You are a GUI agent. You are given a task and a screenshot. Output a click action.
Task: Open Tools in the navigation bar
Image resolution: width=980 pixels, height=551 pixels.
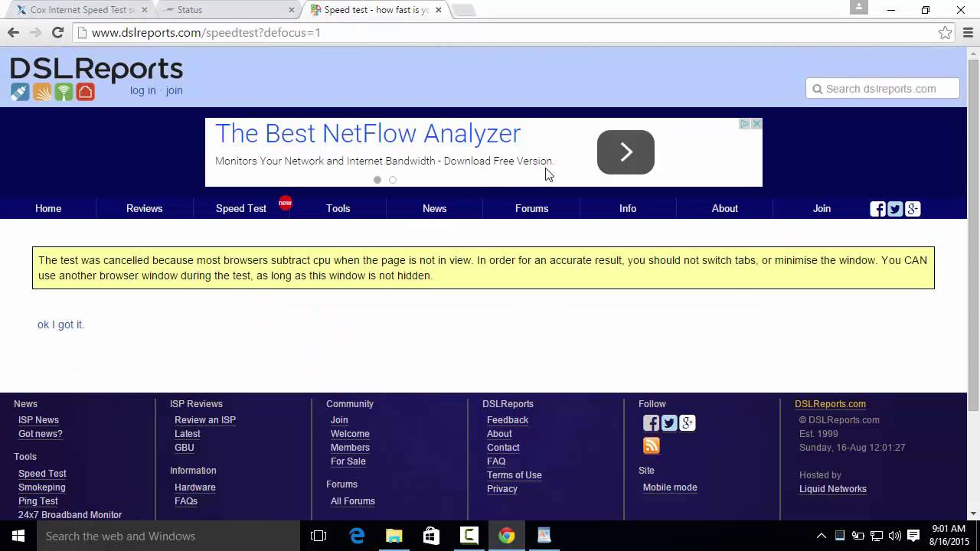tap(338, 208)
